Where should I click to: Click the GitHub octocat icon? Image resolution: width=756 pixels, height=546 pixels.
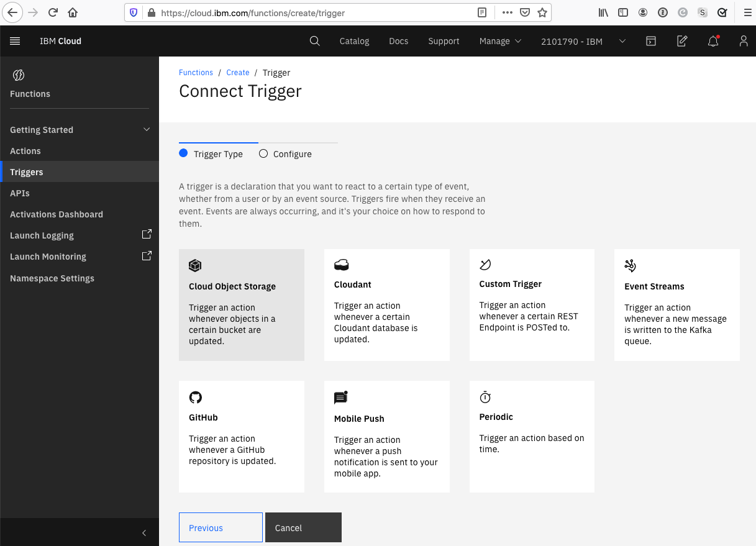195,398
